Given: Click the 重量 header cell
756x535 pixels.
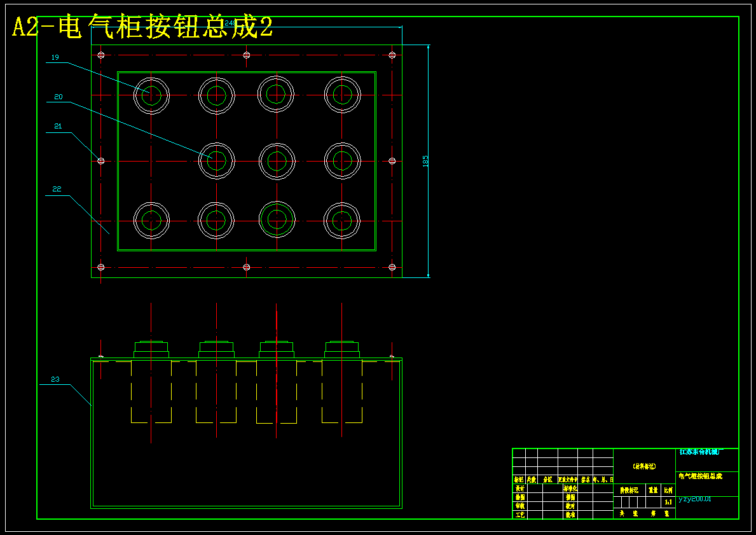Looking at the screenshot, I should pyautogui.click(x=653, y=490).
